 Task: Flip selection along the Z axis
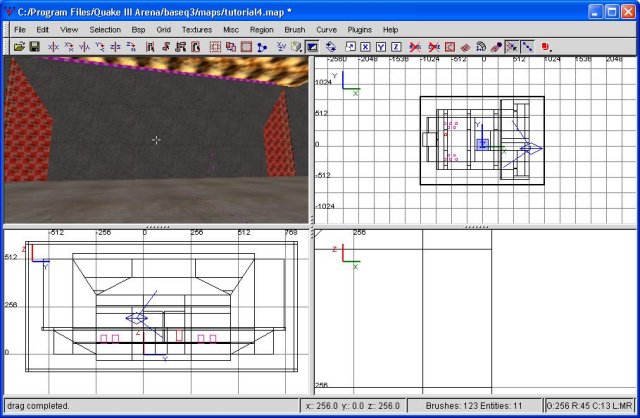116,47
